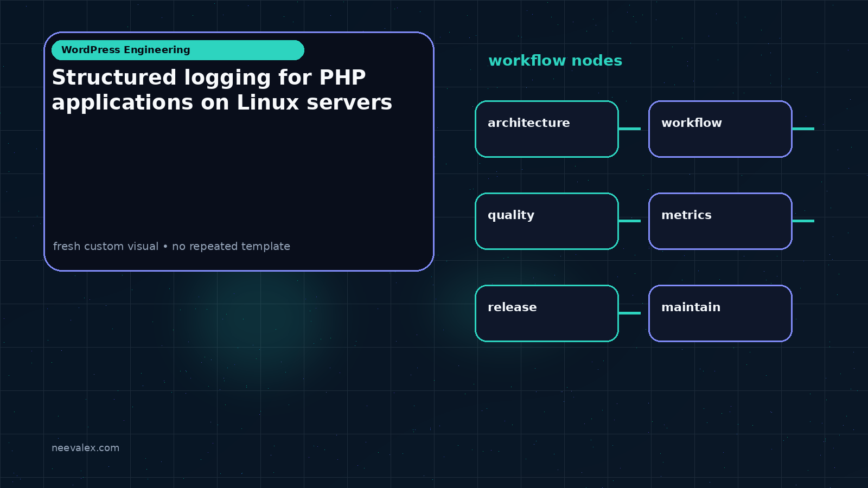
Task: Click the Structured logging for PHP title
Action: pos(222,90)
